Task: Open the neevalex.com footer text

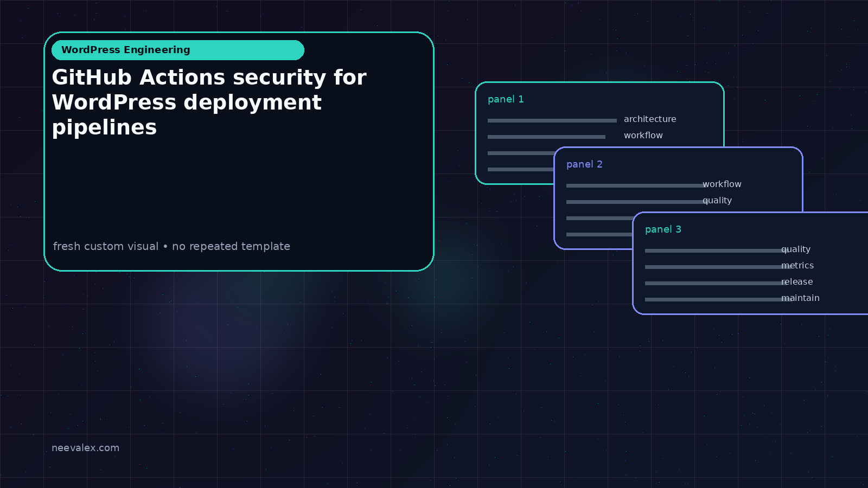Action: 85,448
